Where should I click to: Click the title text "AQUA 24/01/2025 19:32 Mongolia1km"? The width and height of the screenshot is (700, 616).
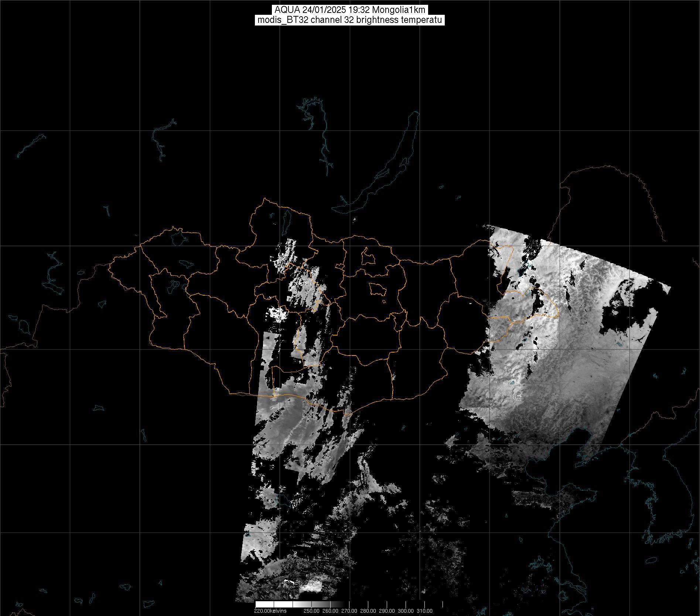pyautogui.click(x=350, y=10)
